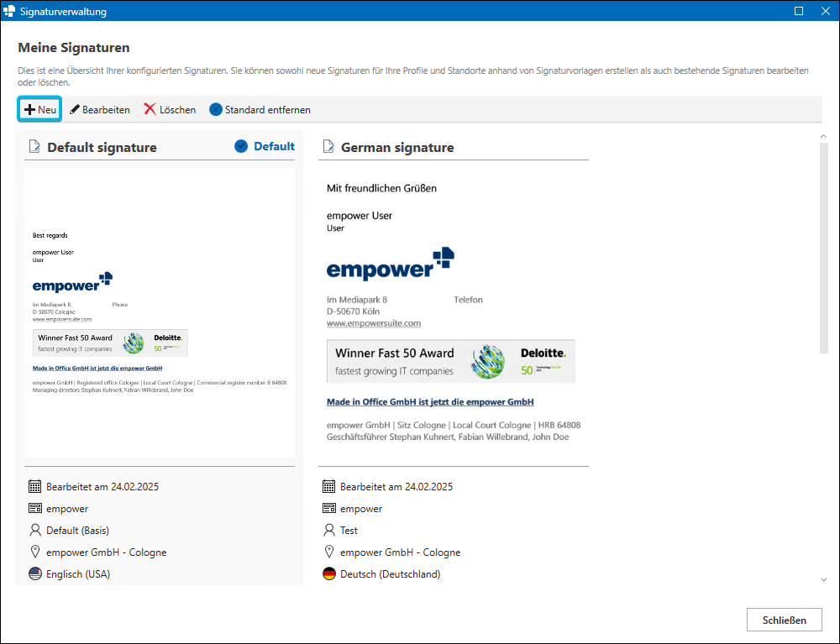840x644 pixels.
Task: Click the red X delete icon
Action: 150,109
